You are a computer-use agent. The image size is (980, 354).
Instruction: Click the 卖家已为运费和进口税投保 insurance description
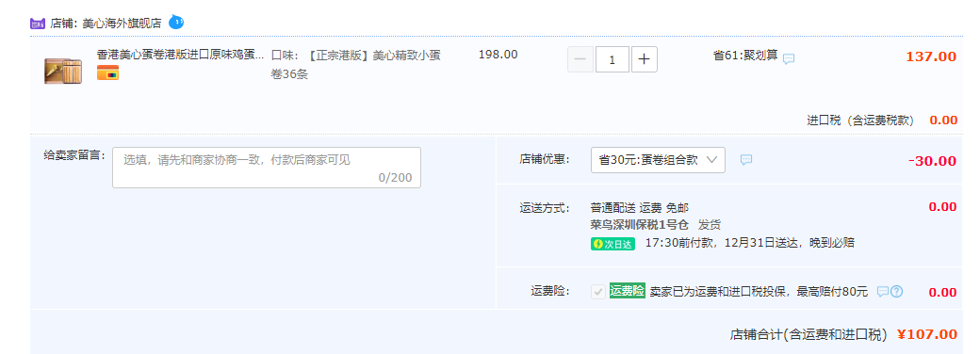coord(759,292)
